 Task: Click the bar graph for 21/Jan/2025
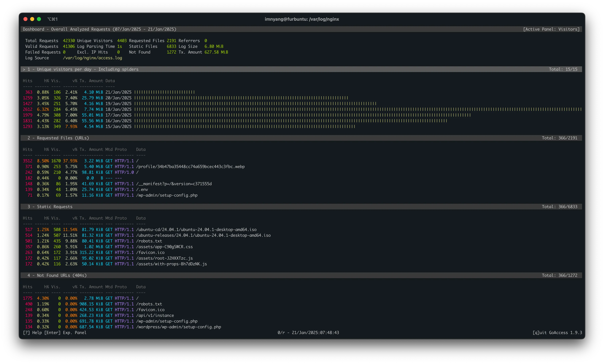[x=164, y=92]
